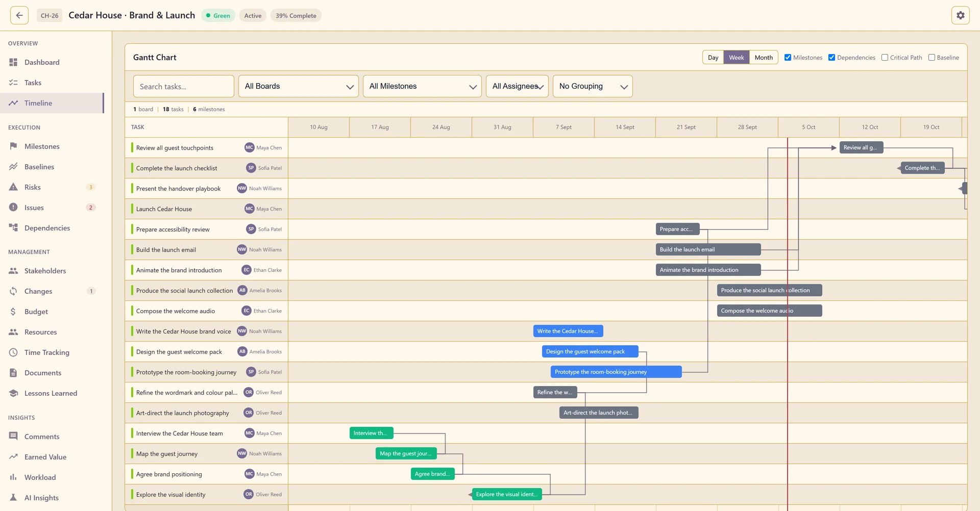The image size is (980, 511).
Task: Select the Milestones flag icon
Action: [13, 146]
